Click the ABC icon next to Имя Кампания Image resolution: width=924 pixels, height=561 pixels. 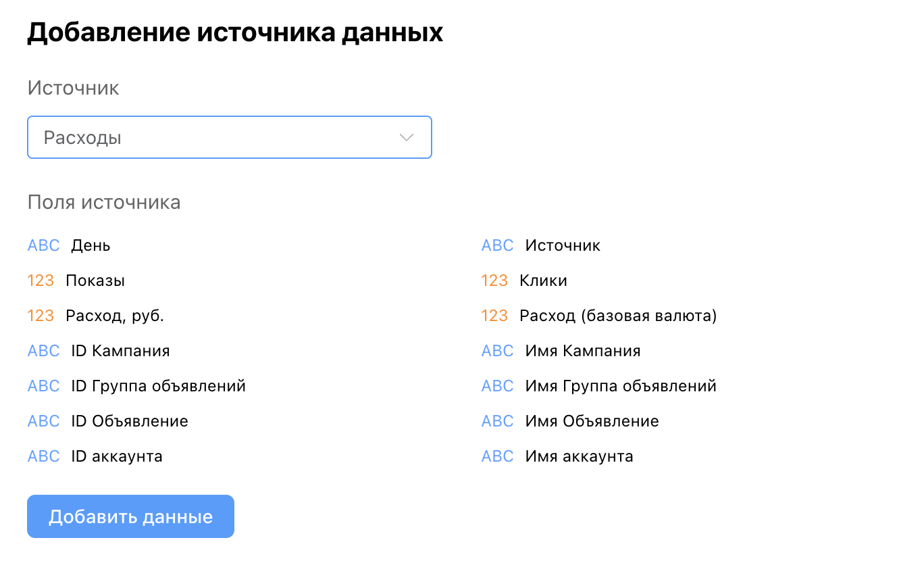[497, 350]
